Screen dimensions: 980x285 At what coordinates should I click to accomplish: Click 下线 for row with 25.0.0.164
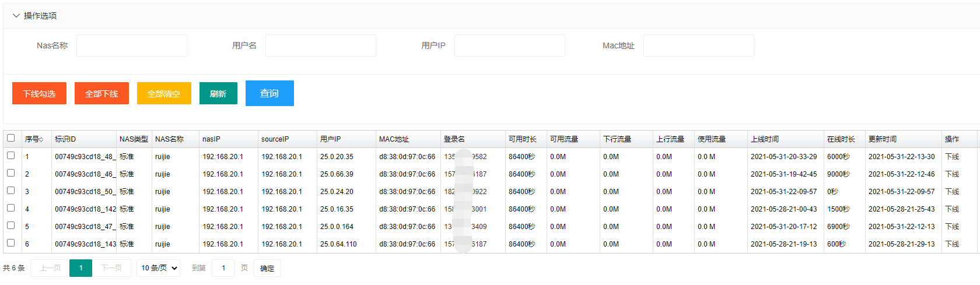pyautogui.click(x=952, y=227)
